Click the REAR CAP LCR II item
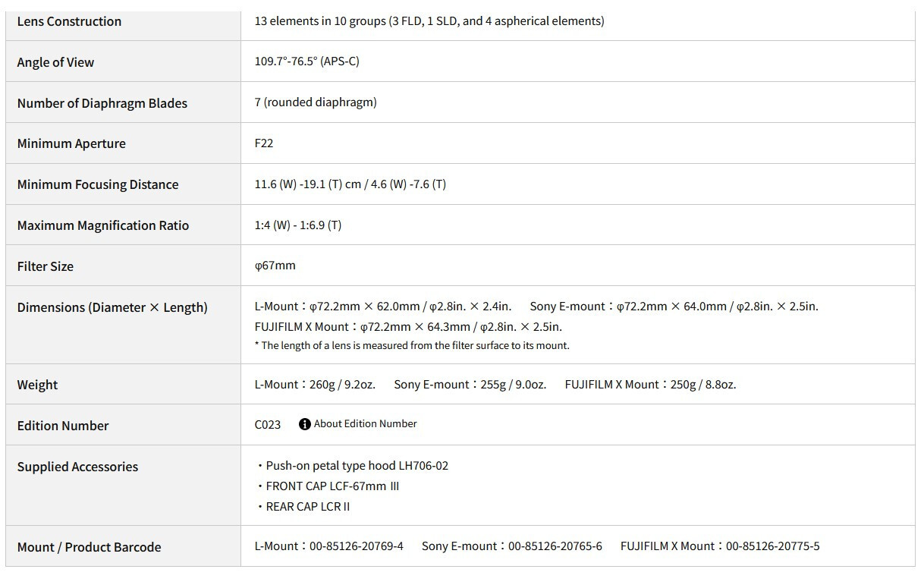This screenshot has width=924, height=585. (x=303, y=507)
